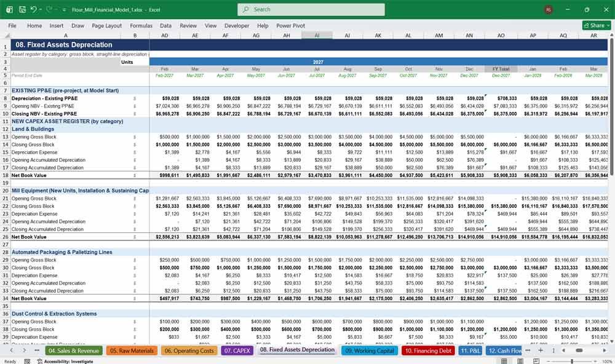Viewport: 615px width, 364px height.
Task: Click Accessibility: Investigate in status bar
Action: coord(65,362)
